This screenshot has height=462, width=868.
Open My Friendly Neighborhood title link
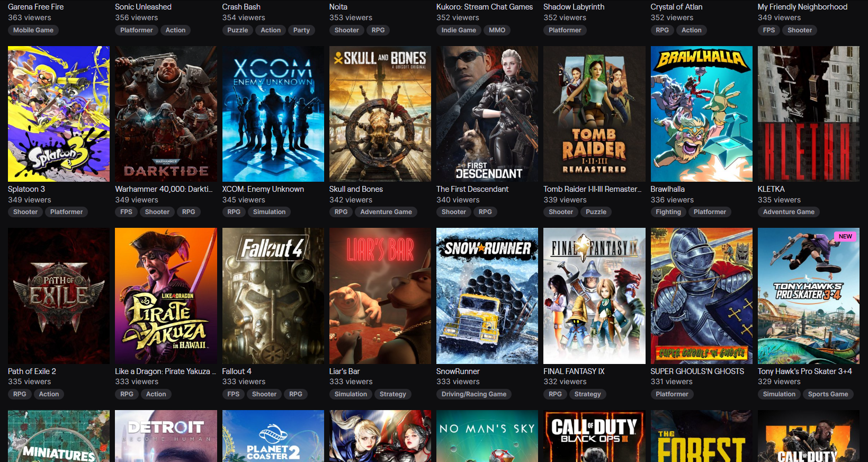point(802,7)
